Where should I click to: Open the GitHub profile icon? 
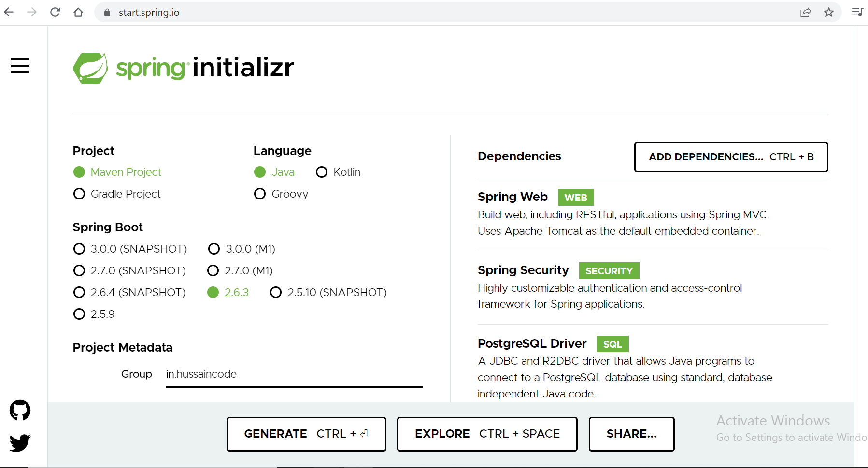(20, 411)
